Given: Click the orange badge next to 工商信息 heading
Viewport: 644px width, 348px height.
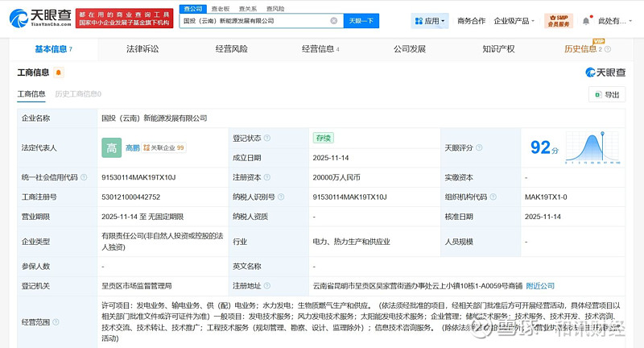Looking at the screenshot, I should coord(59,72).
